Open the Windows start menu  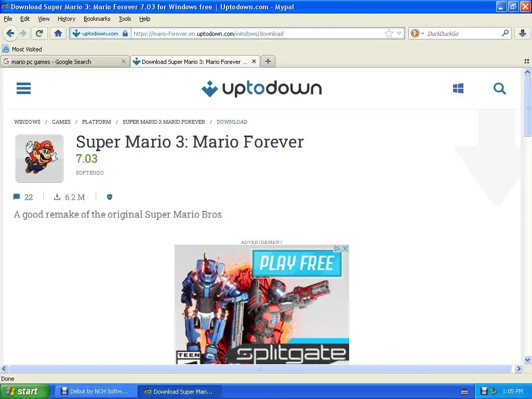click(x=24, y=391)
